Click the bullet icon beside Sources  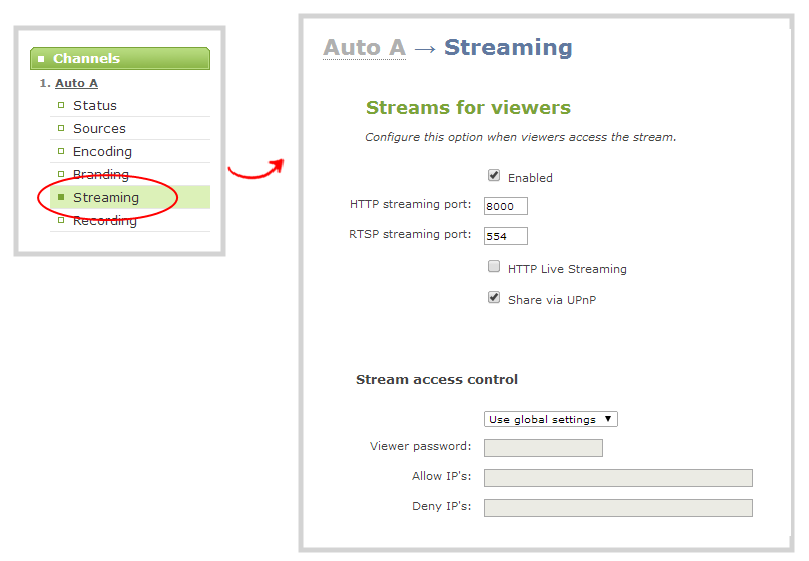[x=61, y=128]
